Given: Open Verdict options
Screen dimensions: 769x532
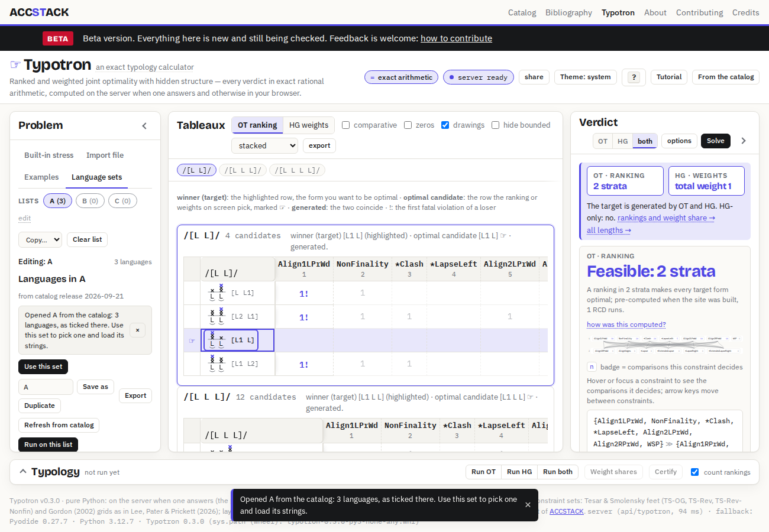Looking at the screenshot, I should (679, 141).
